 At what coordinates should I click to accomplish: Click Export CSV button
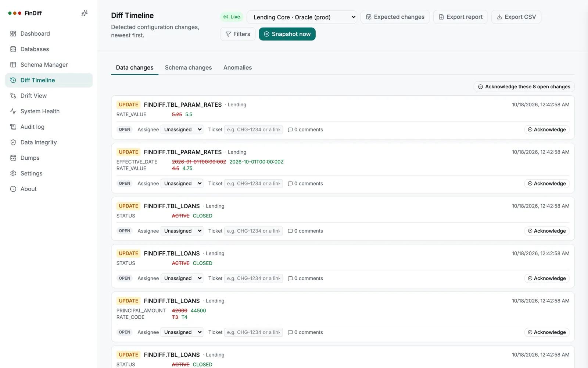pos(516,17)
